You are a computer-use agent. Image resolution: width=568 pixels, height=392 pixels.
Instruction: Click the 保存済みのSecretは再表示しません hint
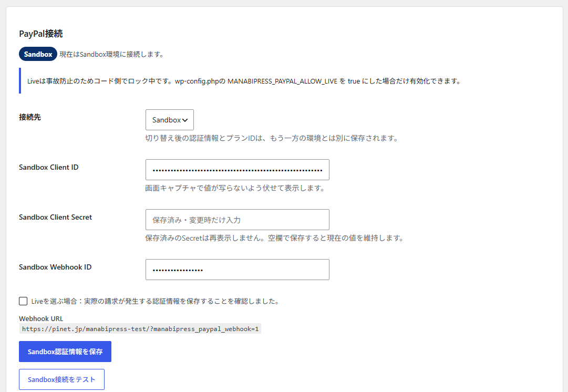click(274, 238)
